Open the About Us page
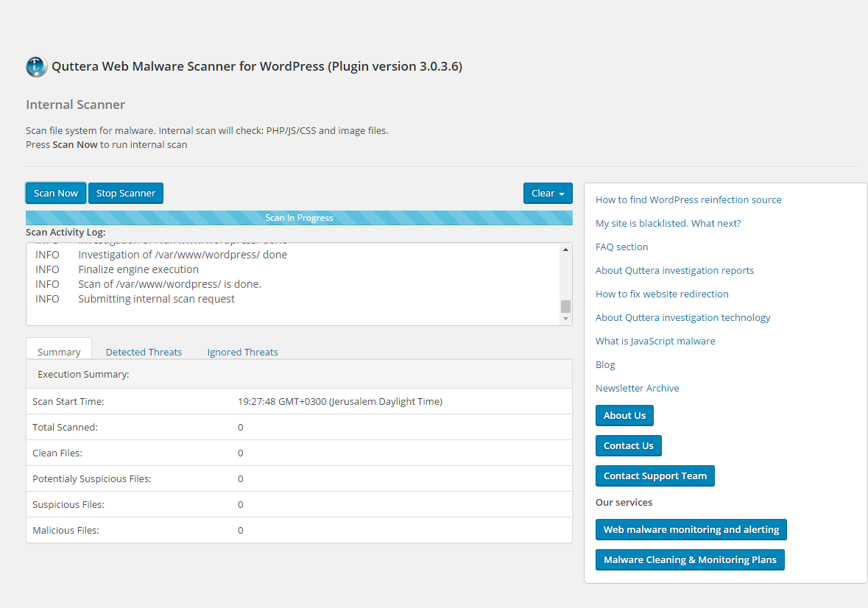 [x=624, y=415]
